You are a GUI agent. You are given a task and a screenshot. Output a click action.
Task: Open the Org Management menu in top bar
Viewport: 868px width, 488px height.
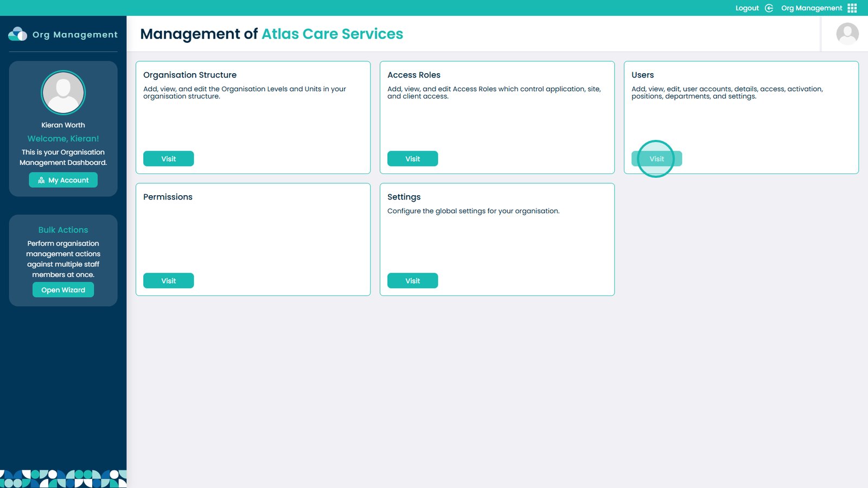[811, 8]
